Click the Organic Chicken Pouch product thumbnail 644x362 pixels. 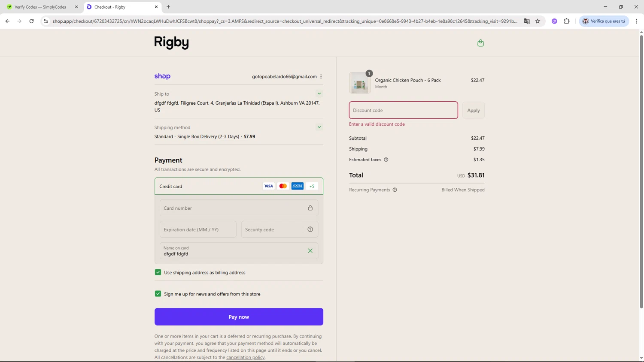click(x=360, y=83)
